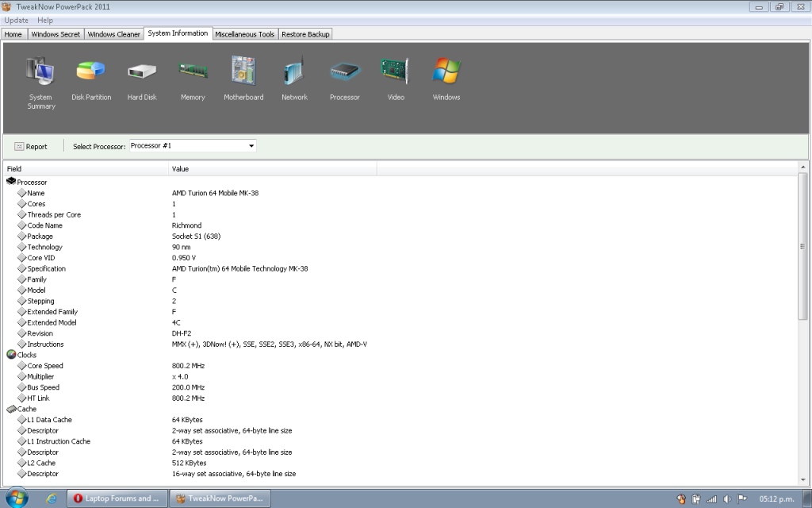Switch to the Restore Backup tab
Viewport: 812px width, 508px height.
[305, 34]
